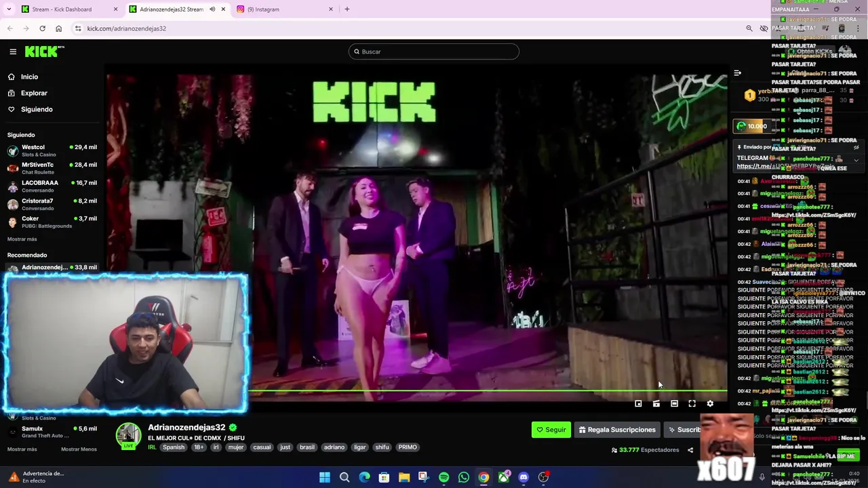Close the Instagram tab
Image resolution: width=868 pixels, height=488 pixels.
(331, 9)
